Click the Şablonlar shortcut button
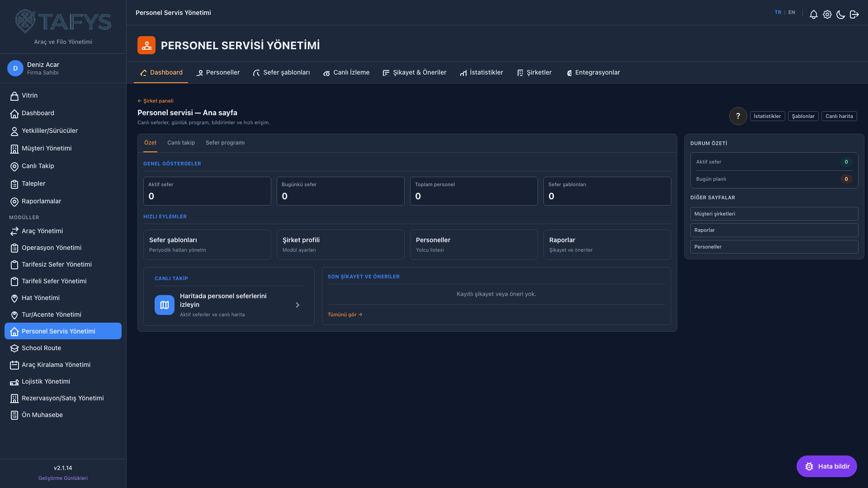 (x=803, y=116)
